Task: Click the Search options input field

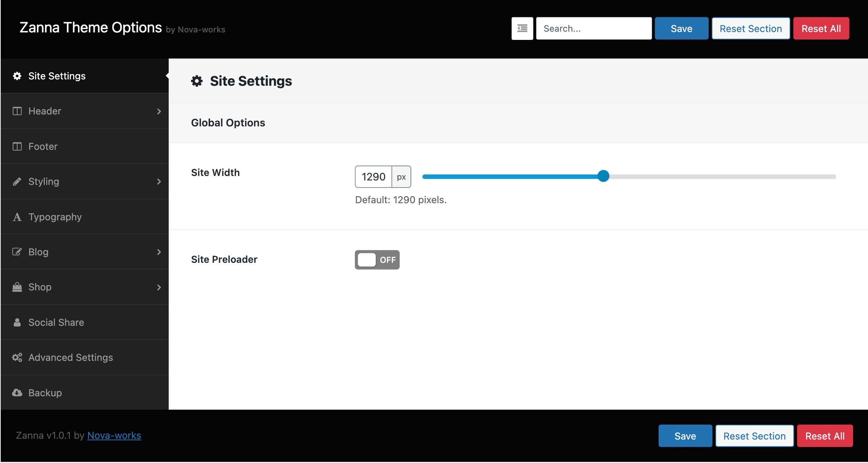Action: (594, 28)
